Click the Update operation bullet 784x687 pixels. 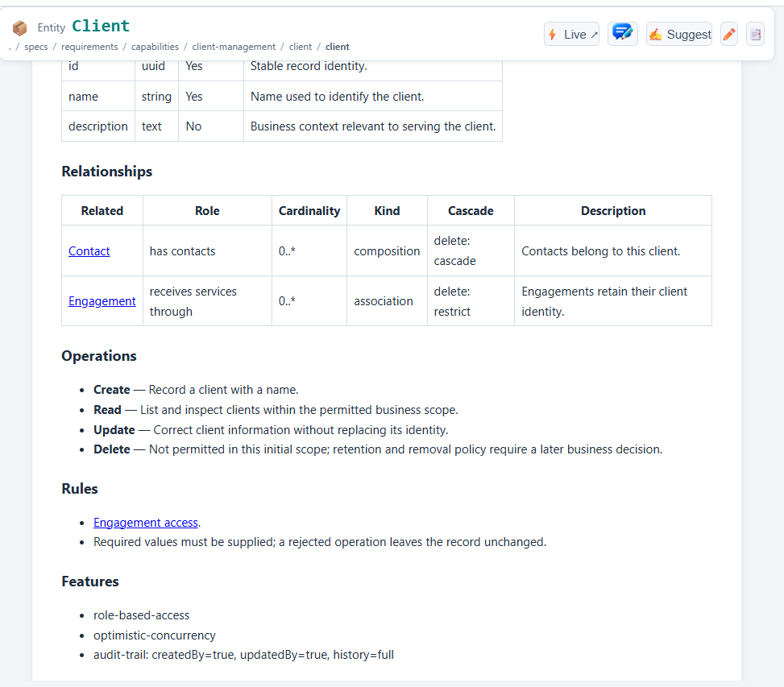tap(271, 430)
